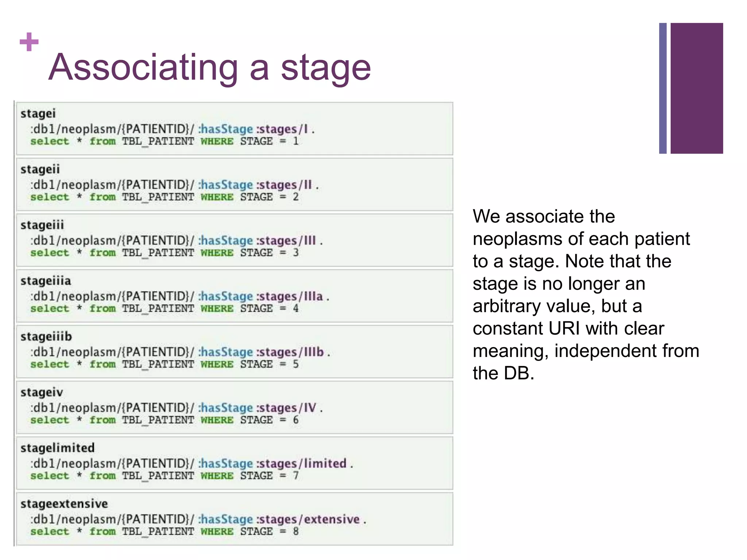747x560 pixels.
Task: Click the target triple ending in ':stages/III .'
Action: pyautogui.click(x=177, y=240)
